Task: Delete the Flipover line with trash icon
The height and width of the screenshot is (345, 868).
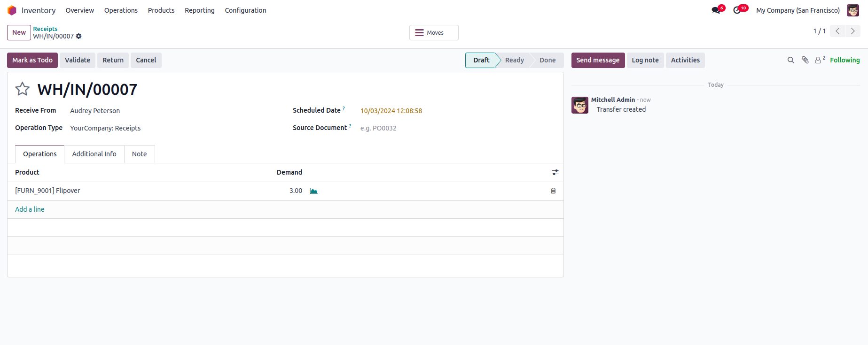Action: 553,191
